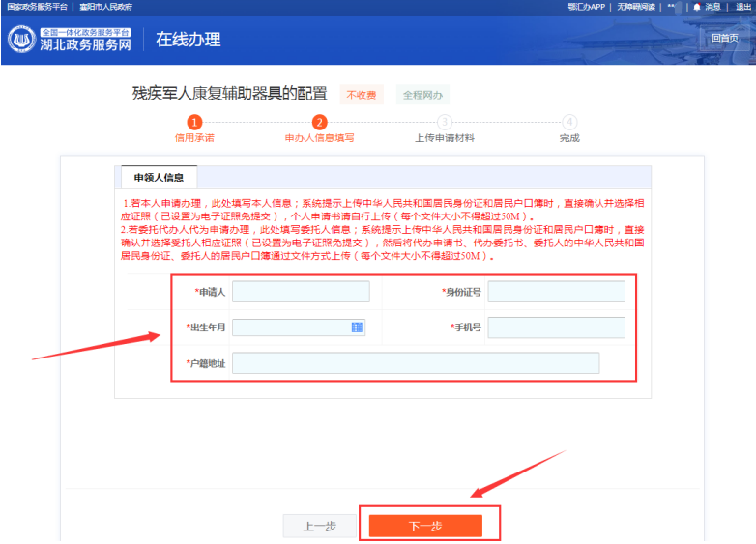756x544 pixels.
Task: Open the 国家政务服务平台 link
Action: tap(36, 7)
